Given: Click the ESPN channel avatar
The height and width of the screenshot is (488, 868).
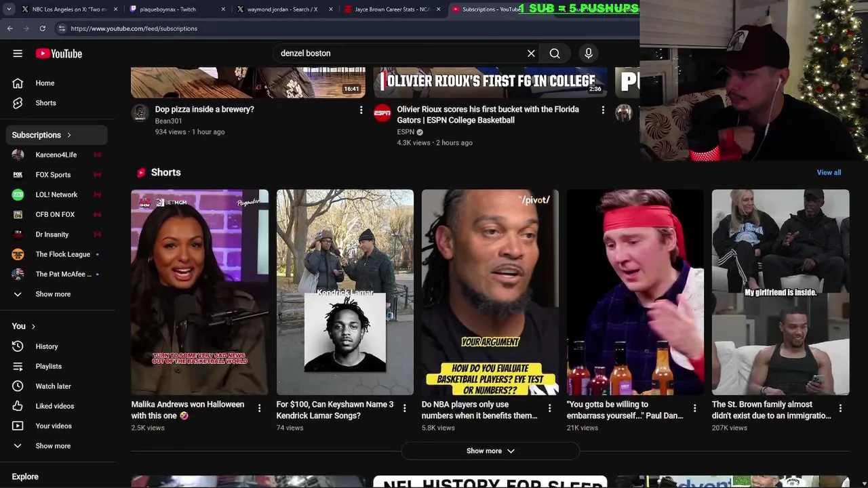Looking at the screenshot, I should 382,113.
